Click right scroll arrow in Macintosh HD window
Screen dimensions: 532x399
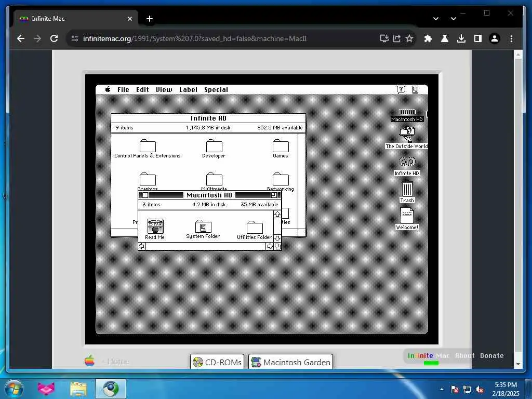(x=270, y=246)
